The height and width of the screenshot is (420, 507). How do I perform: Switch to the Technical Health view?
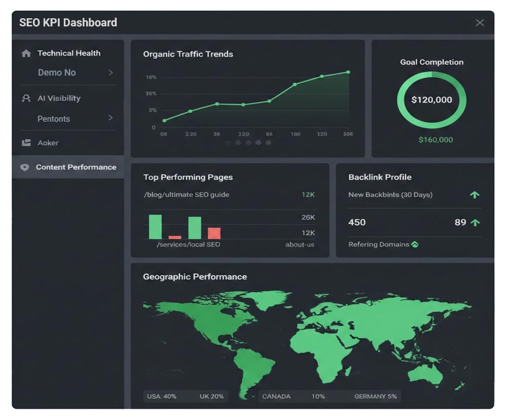pyautogui.click(x=68, y=53)
